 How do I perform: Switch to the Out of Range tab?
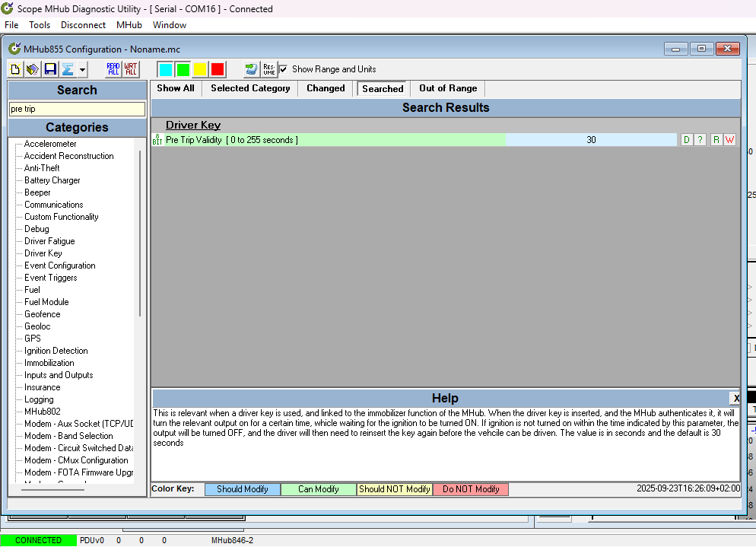pyautogui.click(x=448, y=88)
